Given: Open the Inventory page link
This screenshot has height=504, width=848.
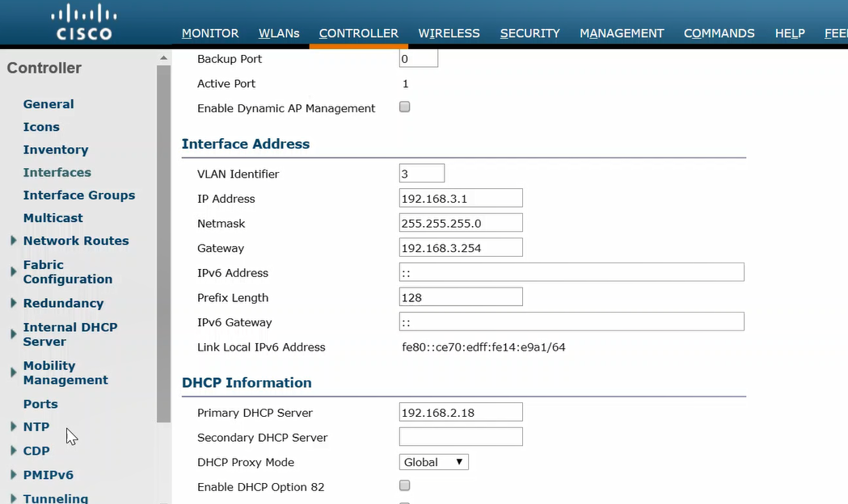Looking at the screenshot, I should [x=56, y=149].
